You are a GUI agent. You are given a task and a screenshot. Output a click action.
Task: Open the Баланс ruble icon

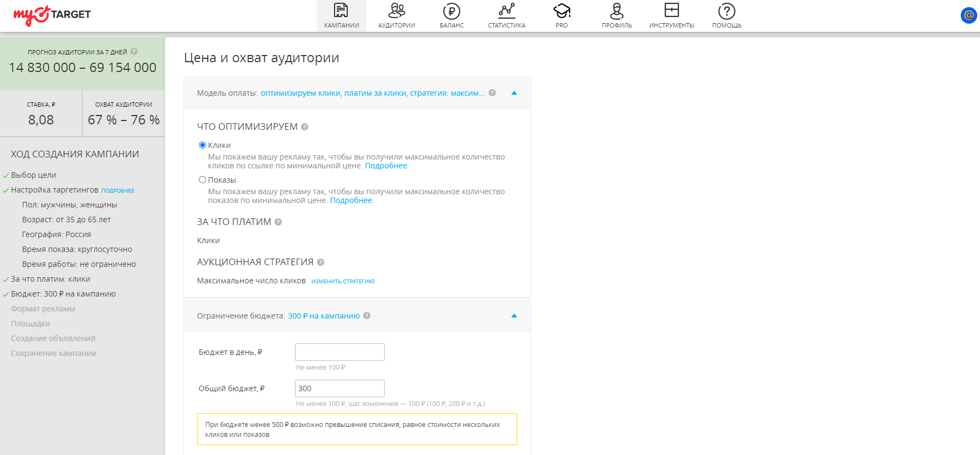point(451,10)
